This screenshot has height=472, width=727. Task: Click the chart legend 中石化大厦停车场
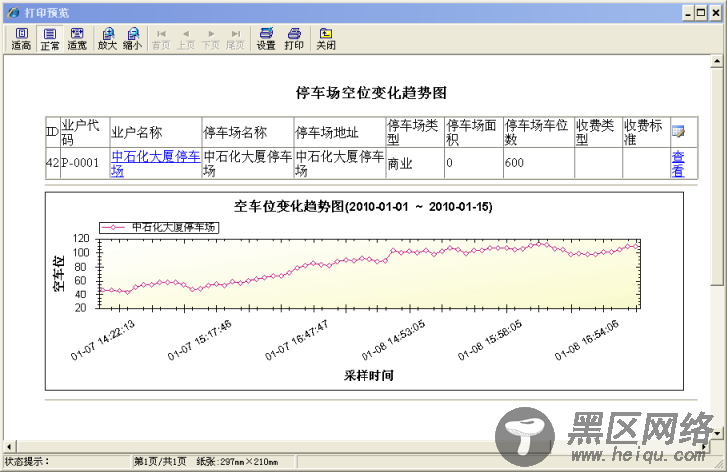(159, 227)
